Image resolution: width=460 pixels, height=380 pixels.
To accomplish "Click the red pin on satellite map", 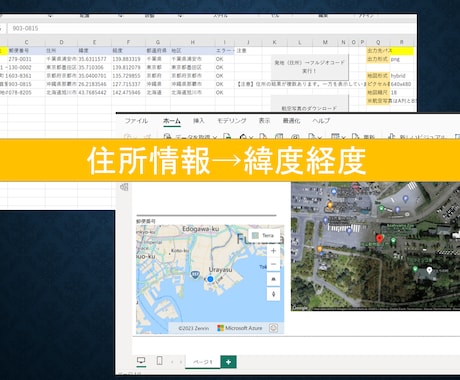I will coord(379,239).
